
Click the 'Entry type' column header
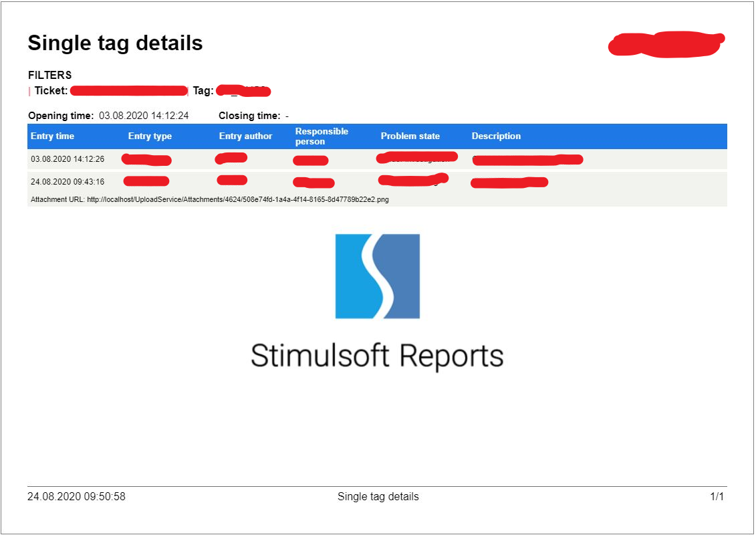coord(150,136)
